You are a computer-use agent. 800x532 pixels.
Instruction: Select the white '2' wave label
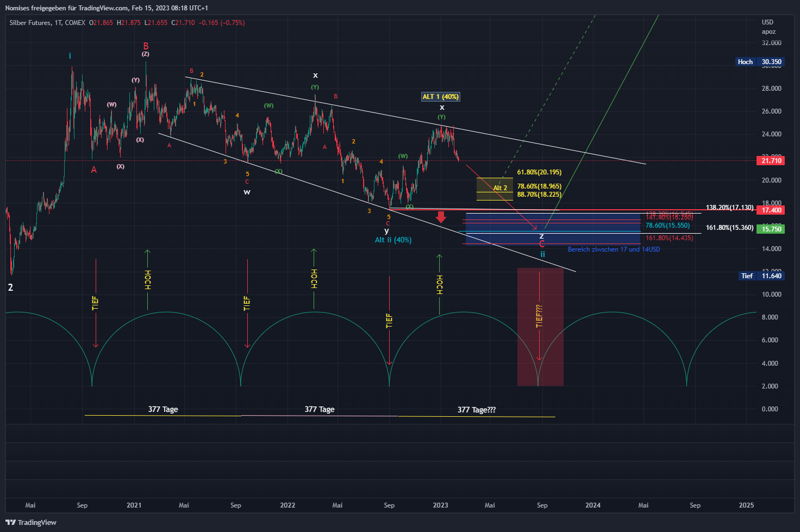[x=10, y=287]
